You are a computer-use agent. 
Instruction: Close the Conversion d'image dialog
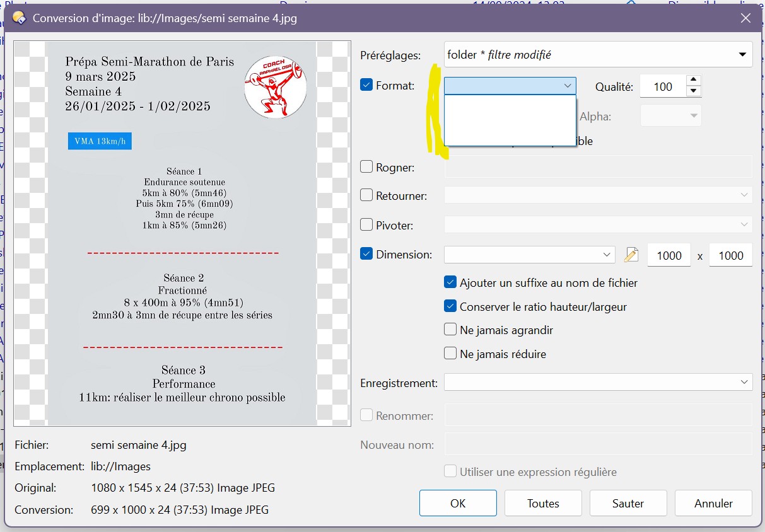(745, 18)
